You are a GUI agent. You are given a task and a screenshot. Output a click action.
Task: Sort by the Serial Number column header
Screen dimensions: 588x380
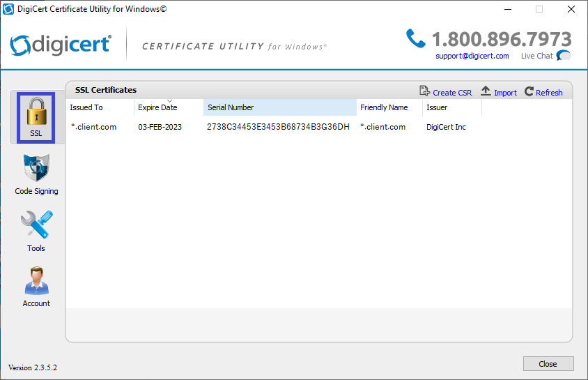[x=280, y=107]
